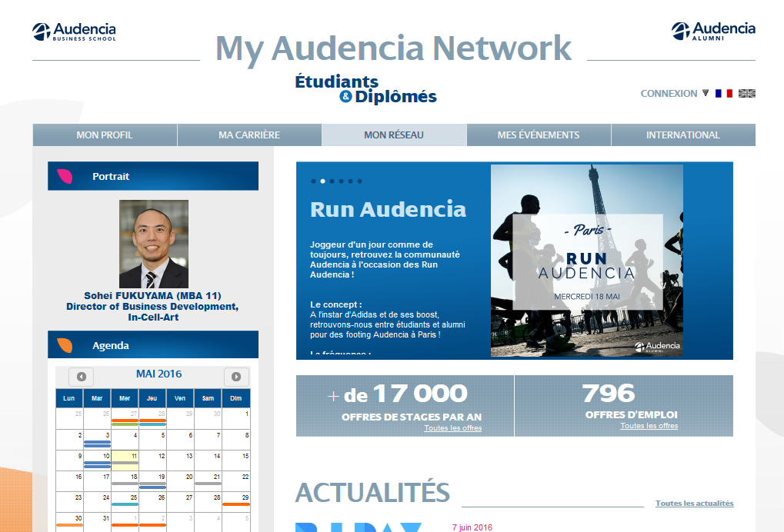
Task: Select day 15 in the May calendar
Action: tap(236, 461)
